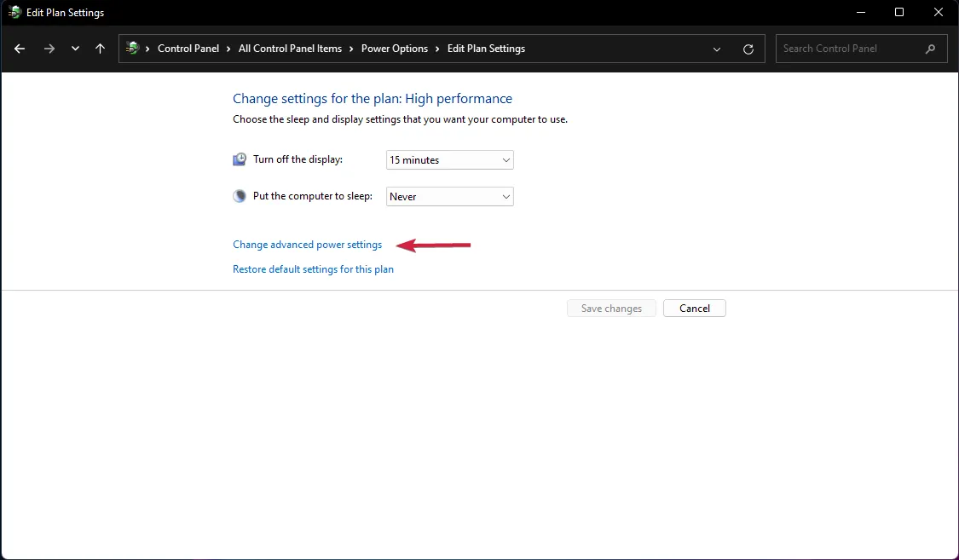Go up one level with Up arrow
Viewport: 959px width, 560px height.
[x=101, y=49]
